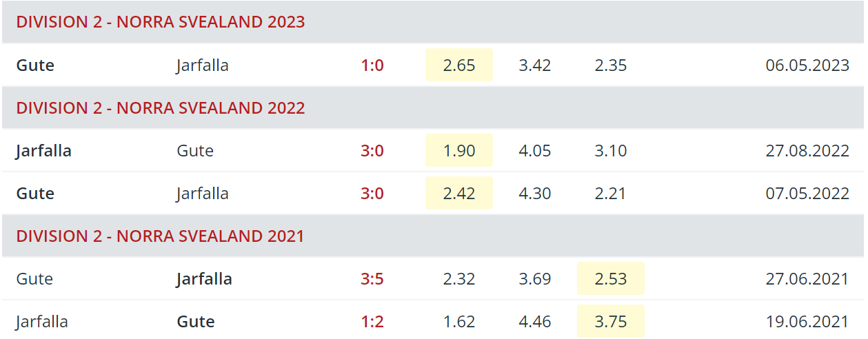Click the 3.42 draw odds
Screen dimensions: 868x339
click(x=535, y=65)
